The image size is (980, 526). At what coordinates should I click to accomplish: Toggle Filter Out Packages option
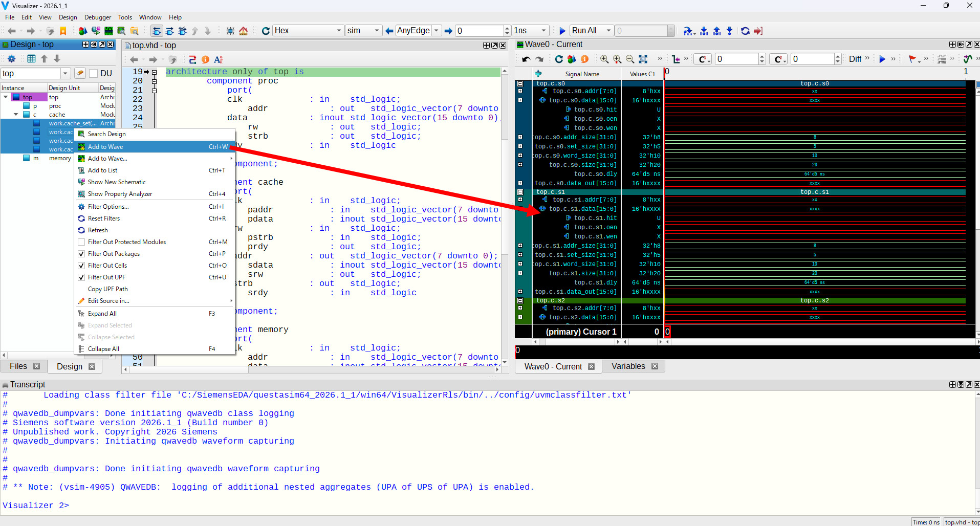pyautogui.click(x=81, y=254)
